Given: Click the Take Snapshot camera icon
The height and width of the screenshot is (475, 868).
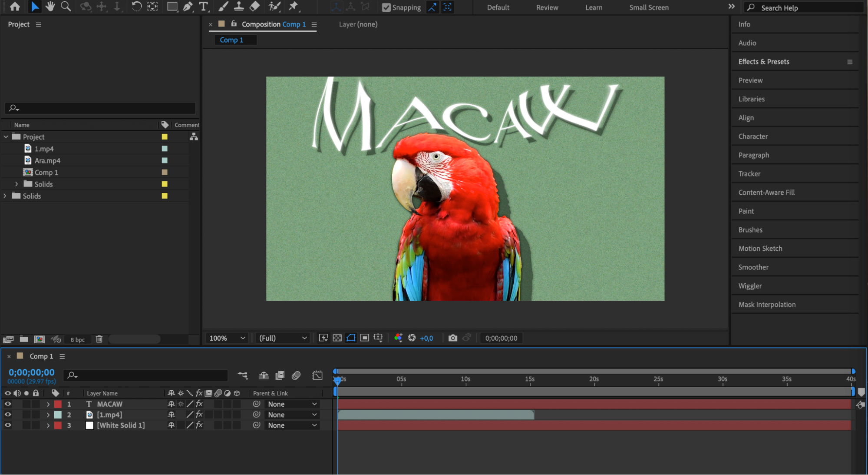Looking at the screenshot, I should 452,338.
